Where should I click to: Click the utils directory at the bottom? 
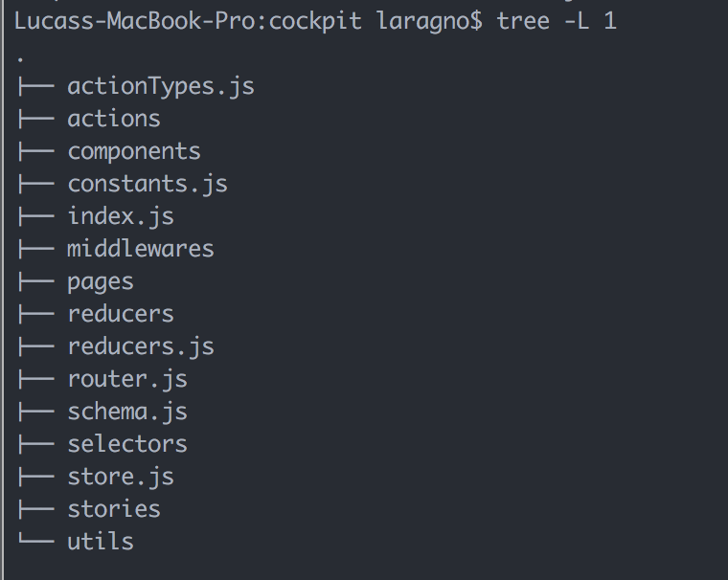coord(101,542)
